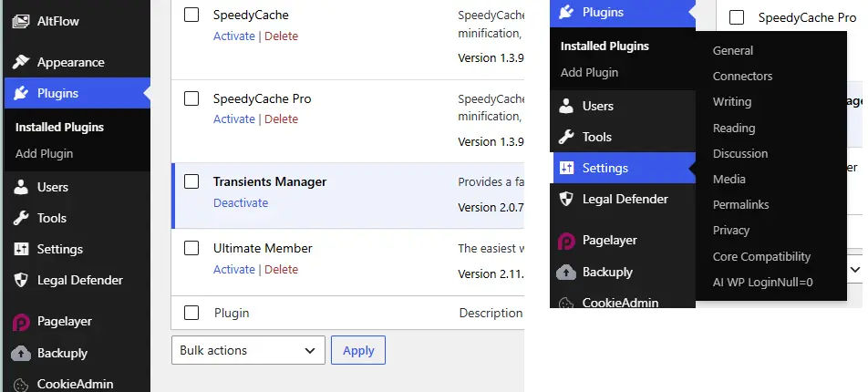Tick SpeedyCache Pro checkbox in right panel

737,17
